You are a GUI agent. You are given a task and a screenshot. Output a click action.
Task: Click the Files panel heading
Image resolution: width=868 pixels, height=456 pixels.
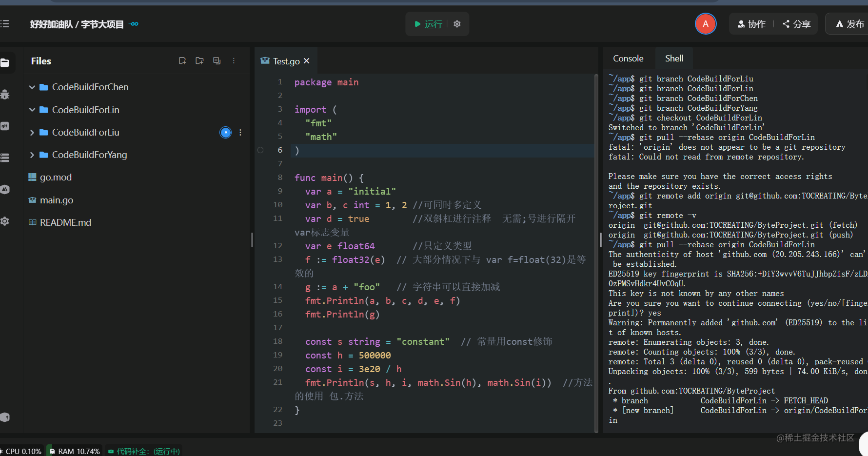click(41, 61)
